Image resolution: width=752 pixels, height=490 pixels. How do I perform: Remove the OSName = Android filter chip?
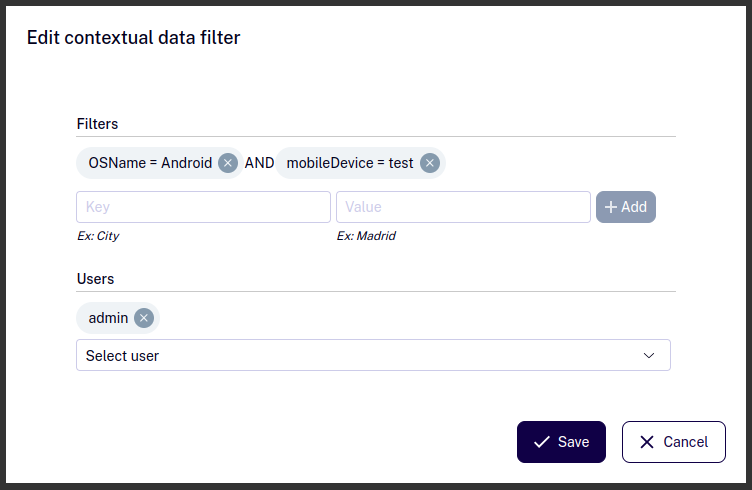pos(228,163)
